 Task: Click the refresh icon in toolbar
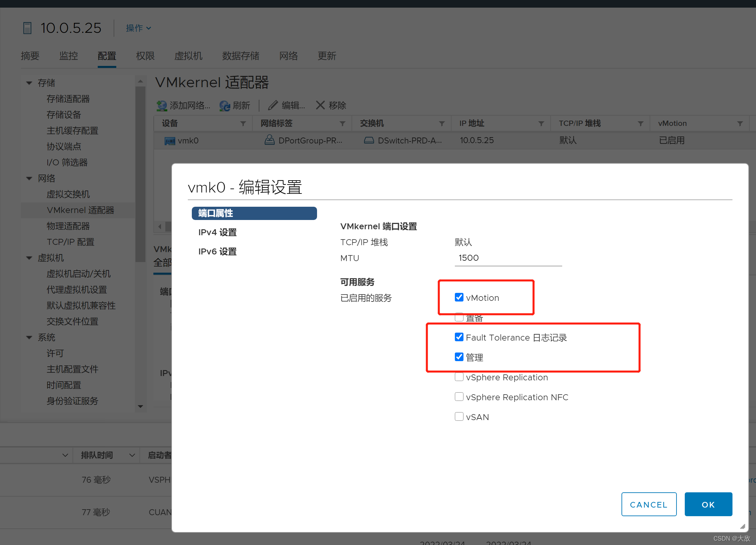225,106
